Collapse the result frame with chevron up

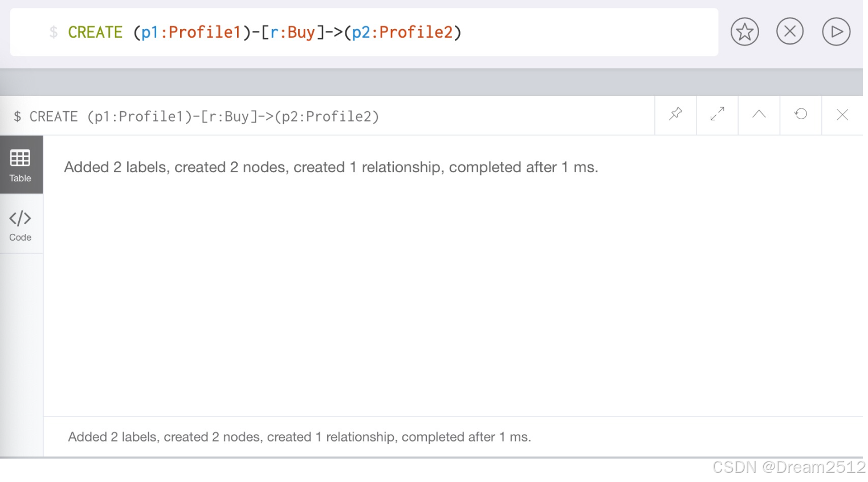(x=759, y=115)
